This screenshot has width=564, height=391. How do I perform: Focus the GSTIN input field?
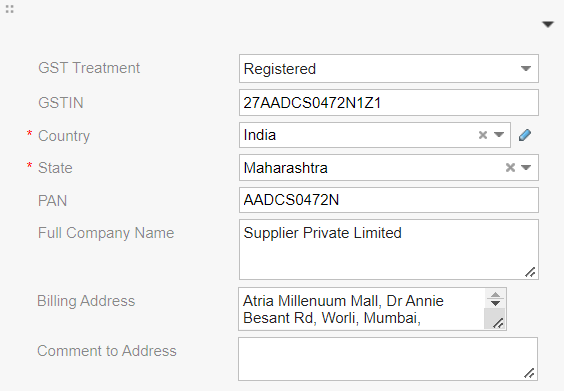pos(389,103)
